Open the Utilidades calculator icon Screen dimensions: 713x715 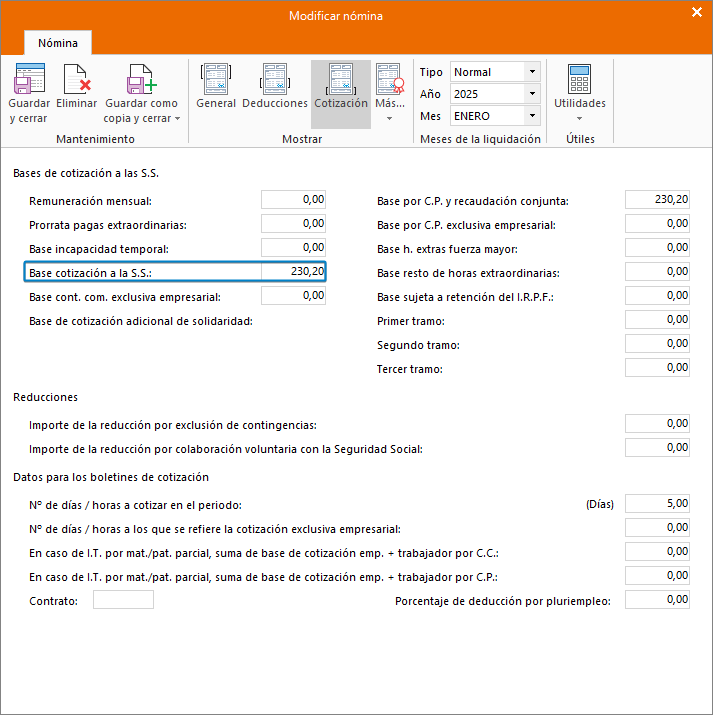coord(580,78)
